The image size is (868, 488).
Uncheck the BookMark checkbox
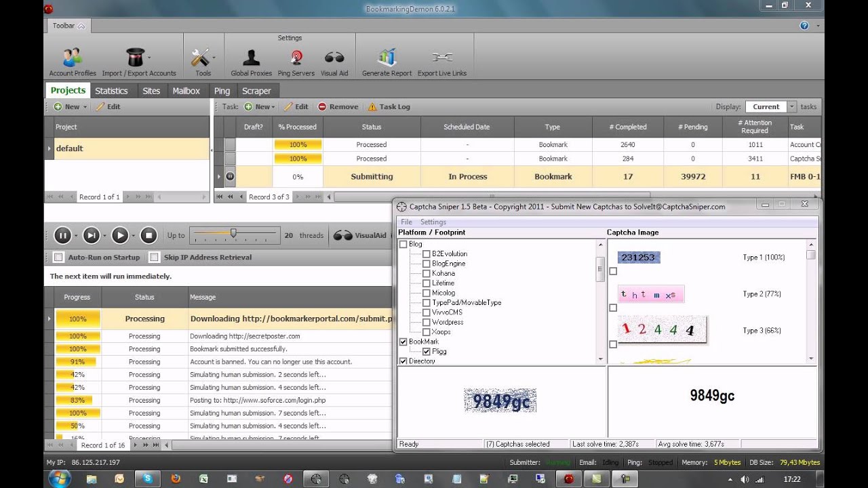coord(403,342)
